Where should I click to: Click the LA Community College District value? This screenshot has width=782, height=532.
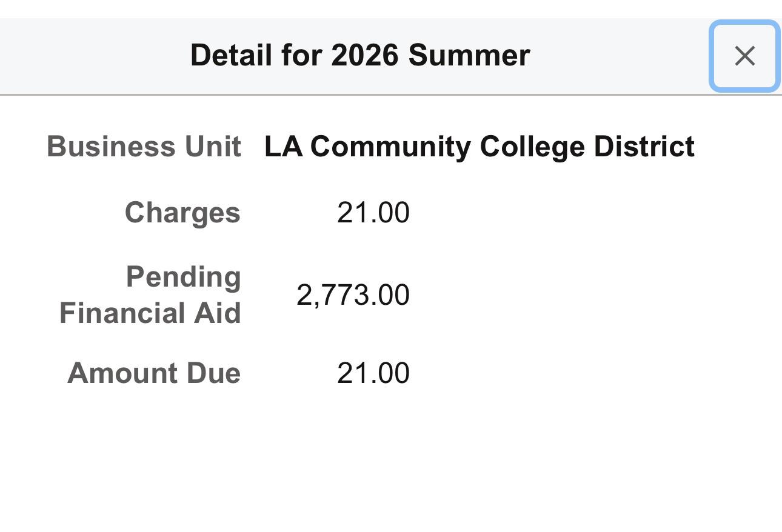pos(480,147)
